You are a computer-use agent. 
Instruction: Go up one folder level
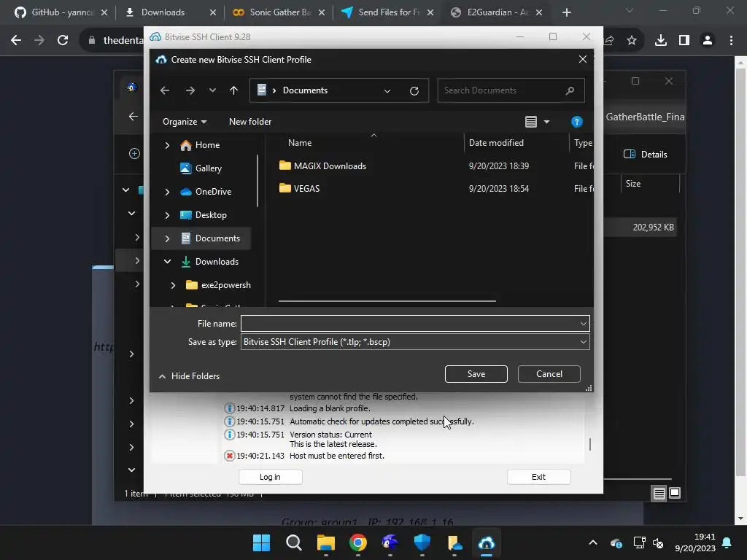click(x=233, y=90)
